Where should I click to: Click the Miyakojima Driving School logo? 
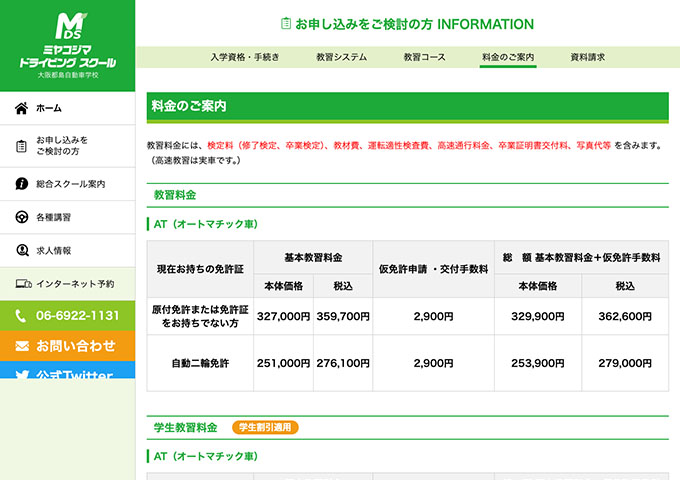[68, 46]
